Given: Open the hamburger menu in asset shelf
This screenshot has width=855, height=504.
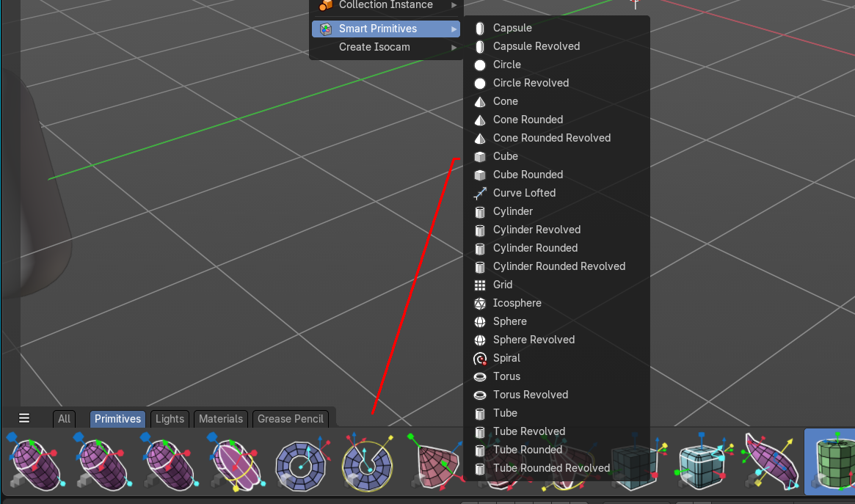Looking at the screenshot, I should pos(24,418).
